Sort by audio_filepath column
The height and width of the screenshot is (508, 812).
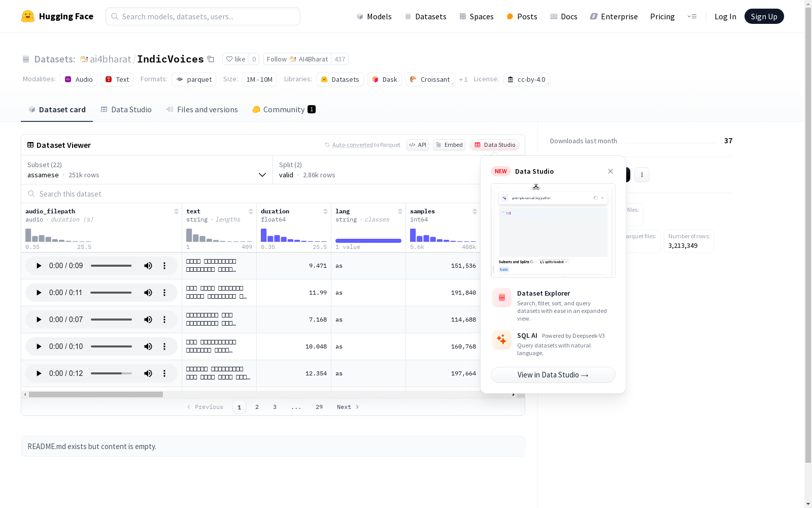pos(176,211)
